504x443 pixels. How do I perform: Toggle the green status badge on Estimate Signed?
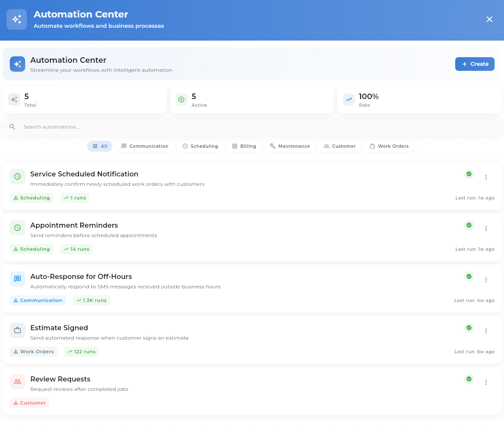(x=469, y=328)
